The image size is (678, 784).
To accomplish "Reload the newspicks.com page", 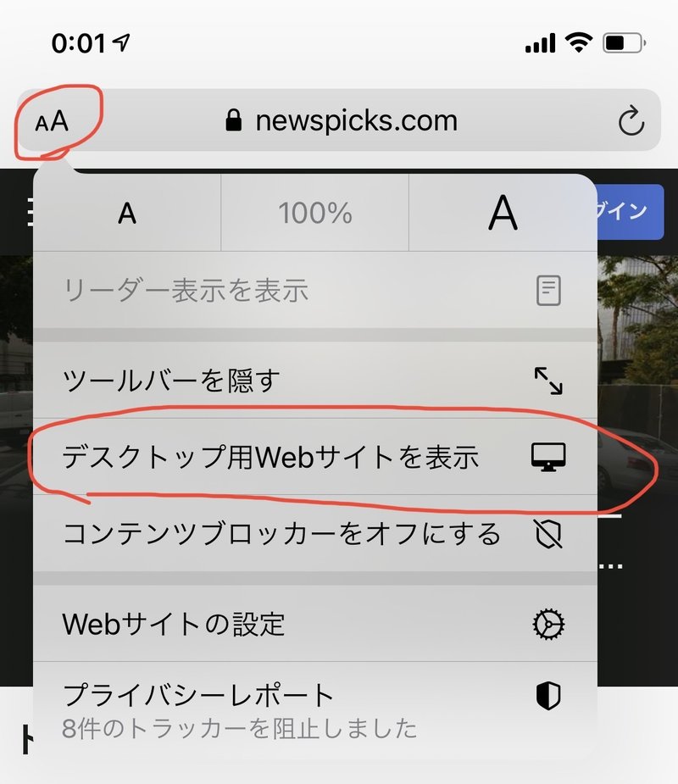I will tap(631, 120).
